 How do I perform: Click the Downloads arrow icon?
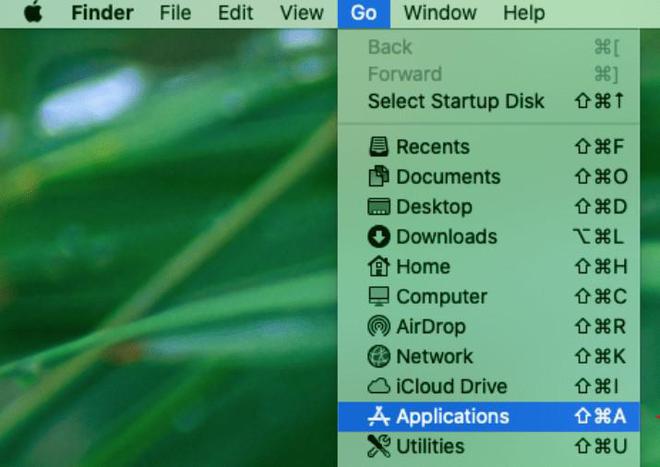click(378, 237)
